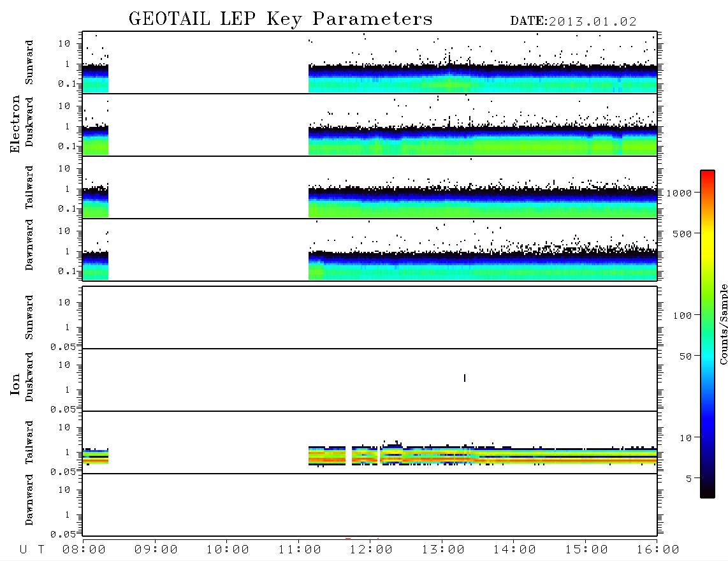The height and width of the screenshot is (561, 728).
Task: Click the 08:00 time axis label
Action: pos(84,550)
